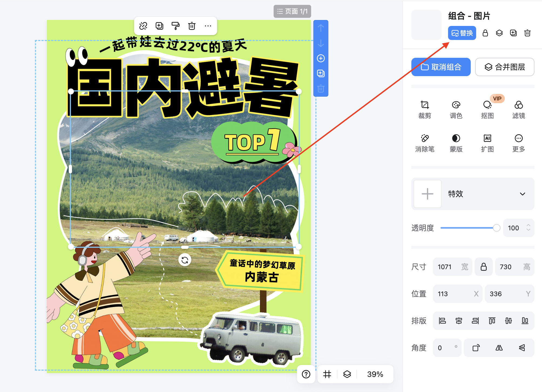Image resolution: width=542 pixels, height=392 pixels.
Task: Lock the selected 组合 group layer
Action: pyautogui.click(x=485, y=33)
